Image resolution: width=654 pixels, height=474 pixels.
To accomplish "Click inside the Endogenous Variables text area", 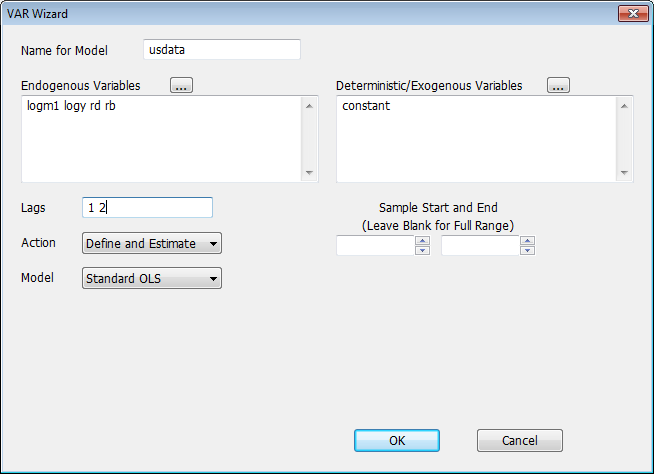I will pos(160,140).
